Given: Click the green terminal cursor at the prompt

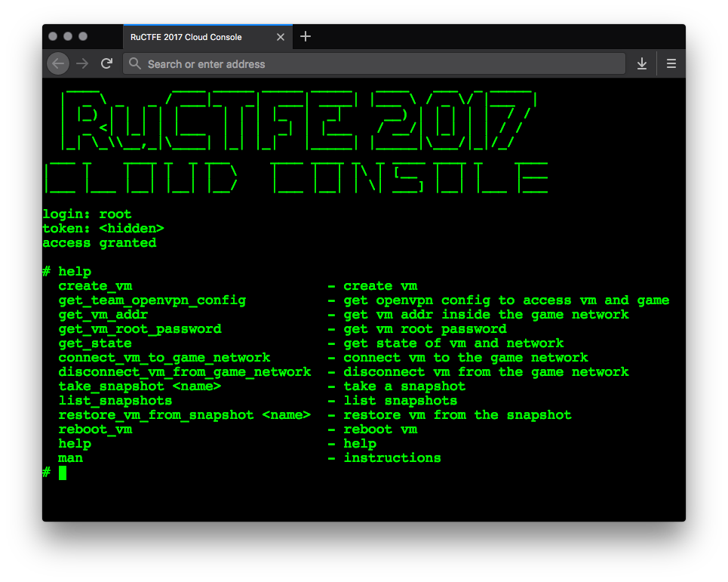Looking at the screenshot, I should tap(63, 473).
